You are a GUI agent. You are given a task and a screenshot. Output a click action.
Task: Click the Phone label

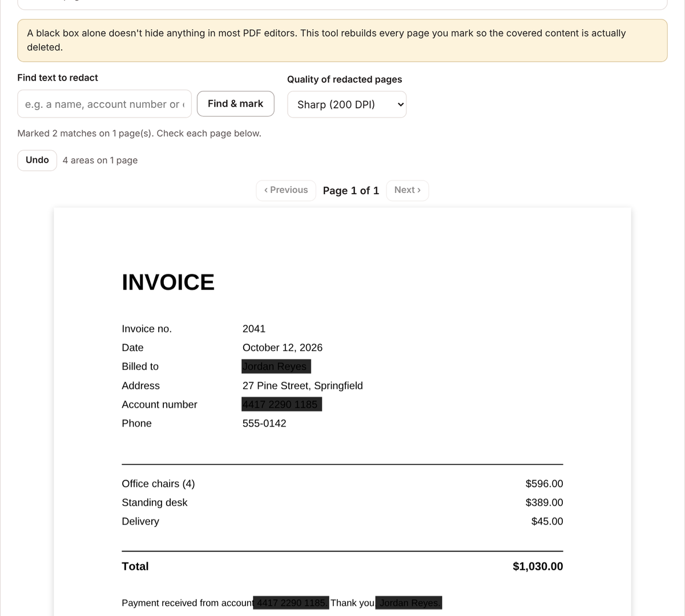(137, 424)
